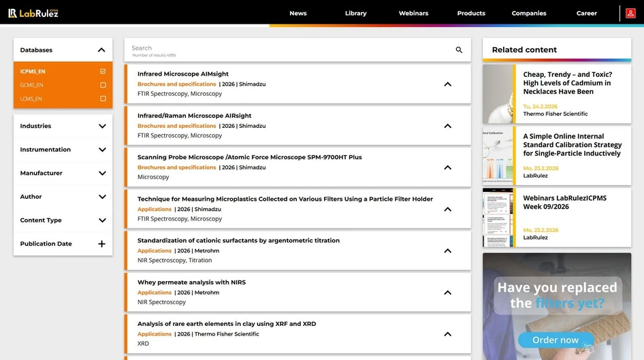Image resolution: width=644 pixels, height=360 pixels.
Task: Toggle chevron on Measuring Microplastics row
Action: point(448,210)
